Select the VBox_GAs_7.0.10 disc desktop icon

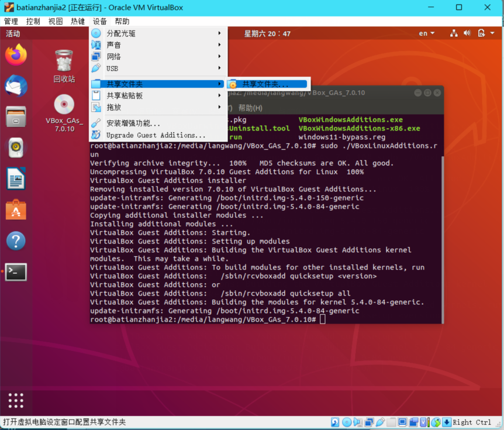point(64,113)
